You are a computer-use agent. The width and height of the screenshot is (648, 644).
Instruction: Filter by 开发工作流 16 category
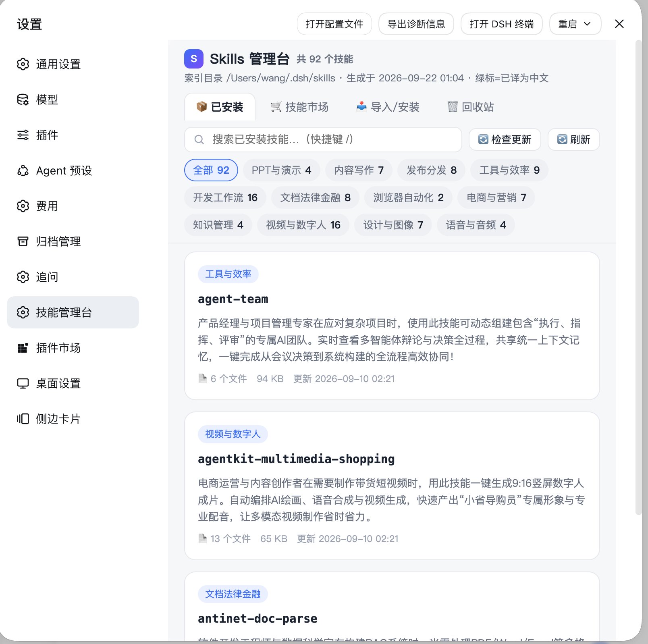pos(225,197)
